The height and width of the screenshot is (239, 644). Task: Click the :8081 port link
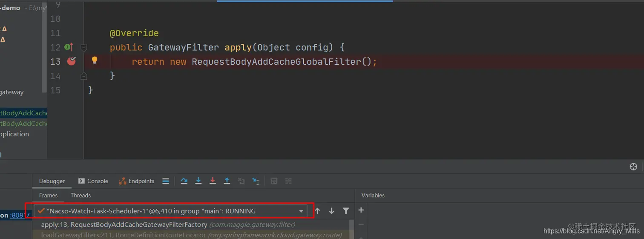pyautogui.click(x=17, y=215)
